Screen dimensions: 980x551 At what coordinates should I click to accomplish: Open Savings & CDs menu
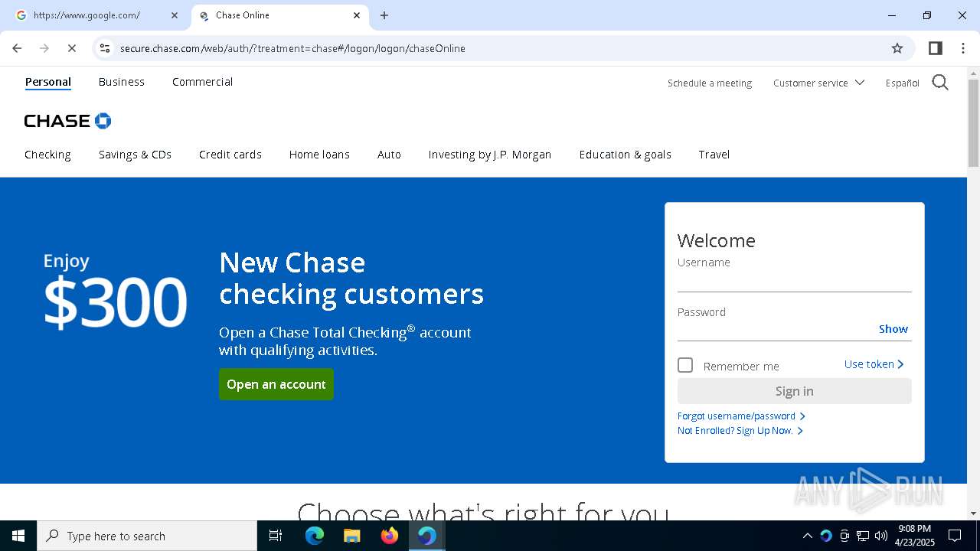[135, 155]
